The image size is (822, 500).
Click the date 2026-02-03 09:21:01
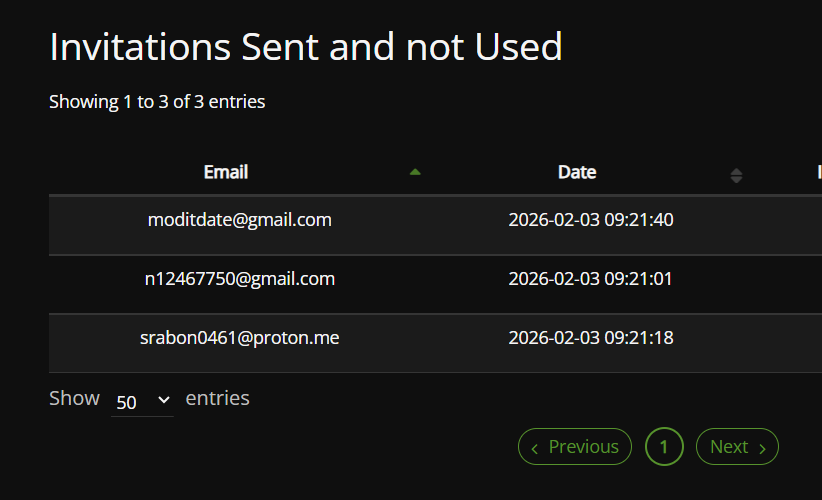point(591,278)
